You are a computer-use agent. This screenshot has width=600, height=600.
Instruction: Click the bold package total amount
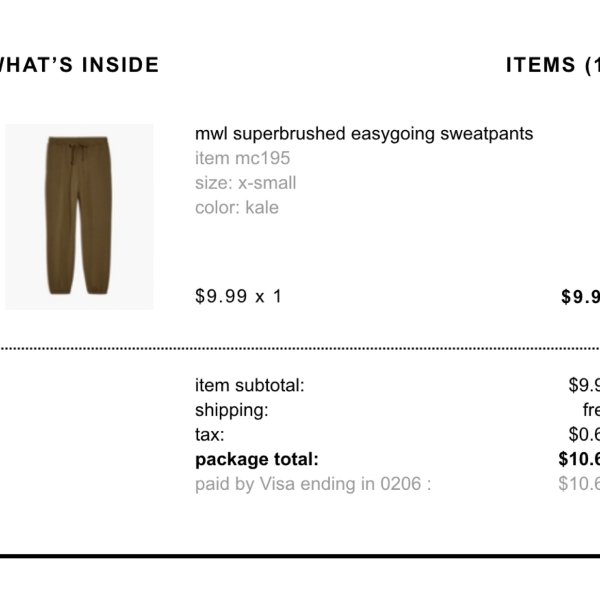click(579, 459)
